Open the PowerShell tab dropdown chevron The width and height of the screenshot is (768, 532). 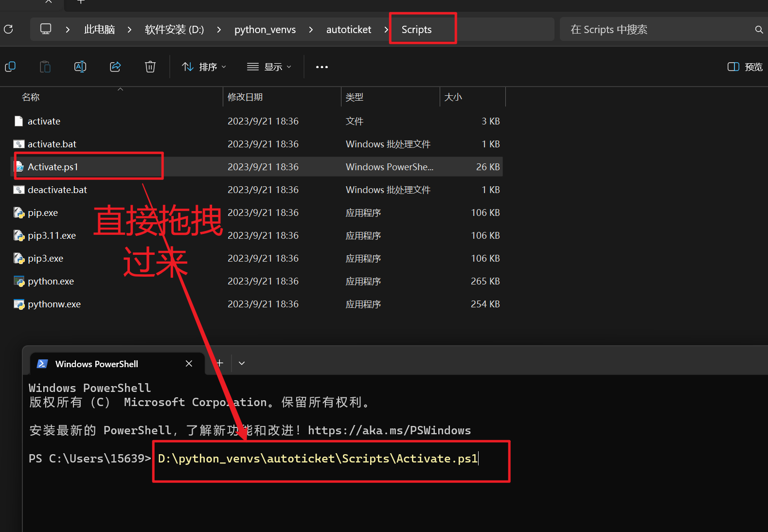tap(242, 363)
